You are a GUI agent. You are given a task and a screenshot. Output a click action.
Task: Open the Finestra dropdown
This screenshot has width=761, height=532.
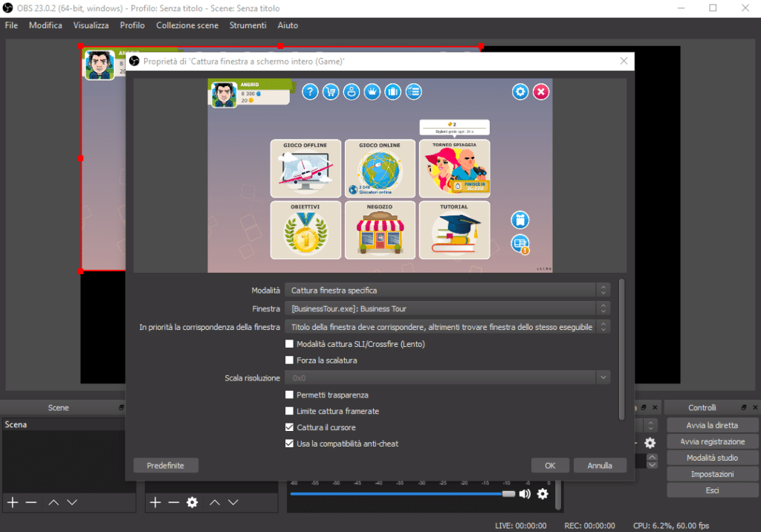pos(447,308)
